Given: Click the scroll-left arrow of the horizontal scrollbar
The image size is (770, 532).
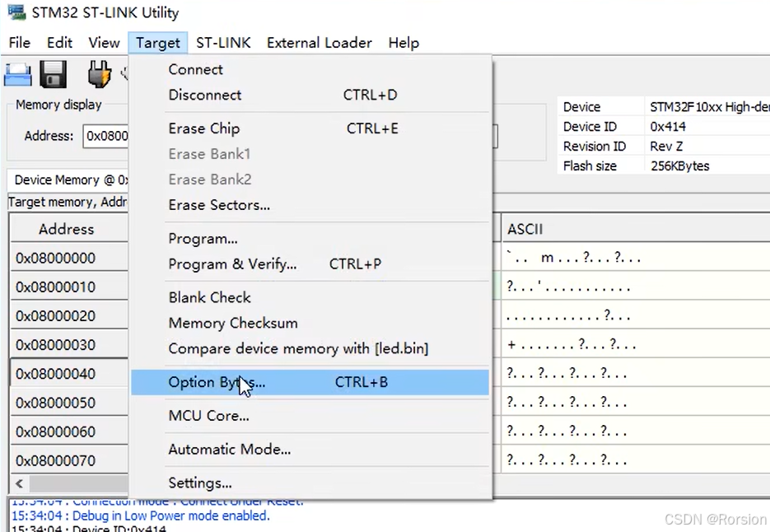Looking at the screenshot, I should tap(19, 483).
